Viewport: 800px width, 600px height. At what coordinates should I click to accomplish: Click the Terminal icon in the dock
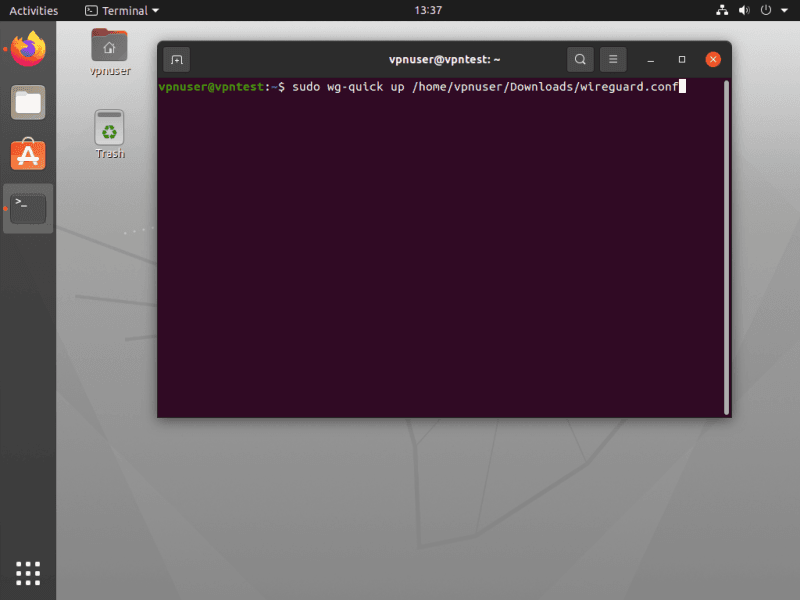point(28,208)
